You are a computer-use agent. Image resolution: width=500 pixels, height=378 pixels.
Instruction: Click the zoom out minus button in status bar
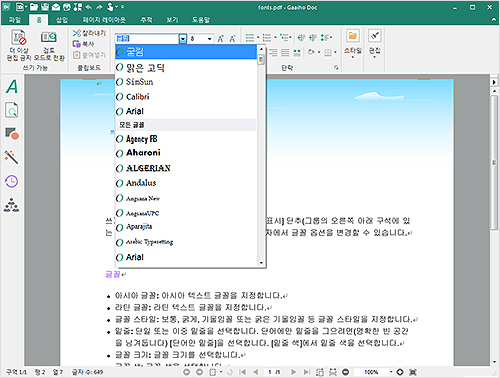point(346,372)
